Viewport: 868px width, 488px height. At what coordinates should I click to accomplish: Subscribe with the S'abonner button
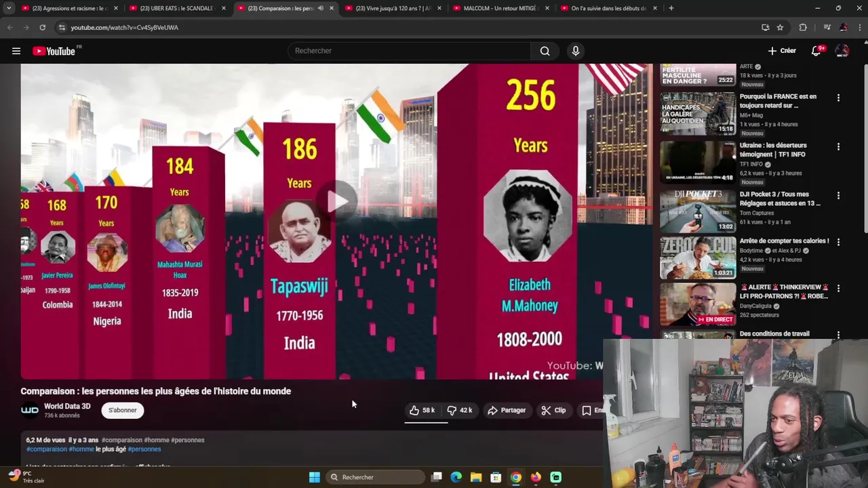[123, 410]
